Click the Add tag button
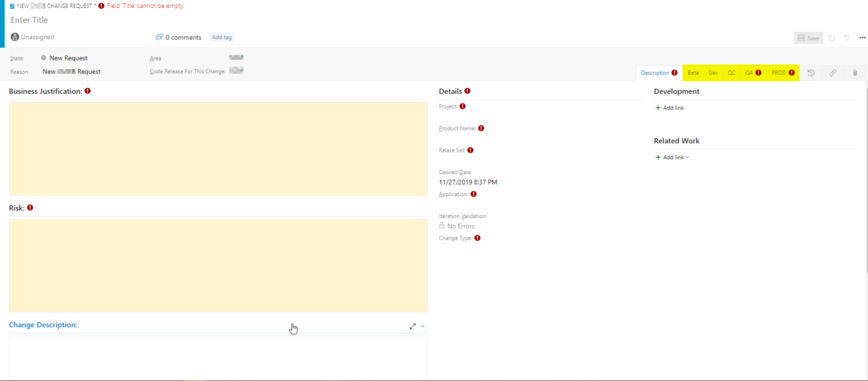This screenshot has width=868, height=381. [222, 37]
